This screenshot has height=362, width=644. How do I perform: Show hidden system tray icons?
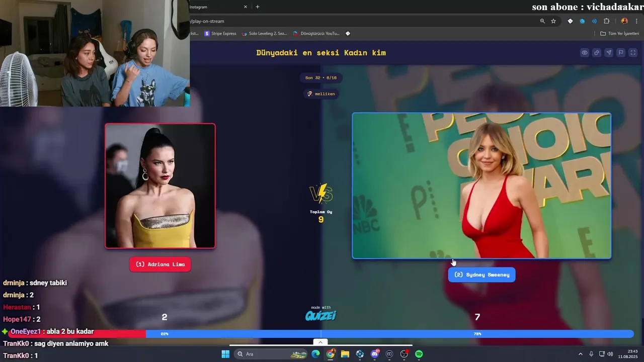[x=580, y=354]
